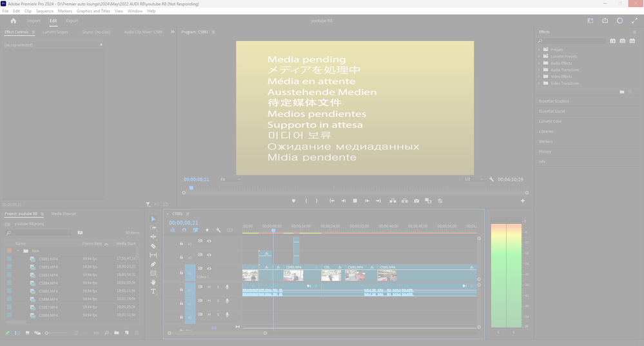Select the Slip tool

click(x=153, y=255)
